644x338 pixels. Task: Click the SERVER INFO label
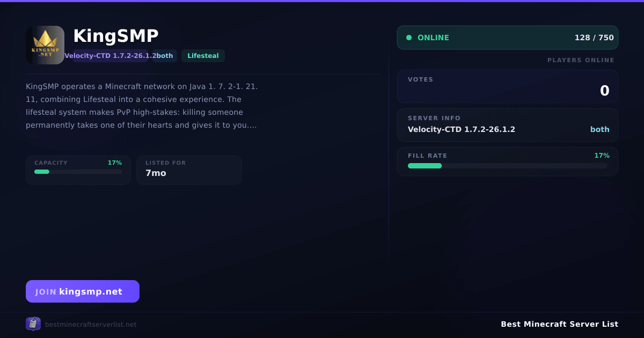(x=434, y=118)
